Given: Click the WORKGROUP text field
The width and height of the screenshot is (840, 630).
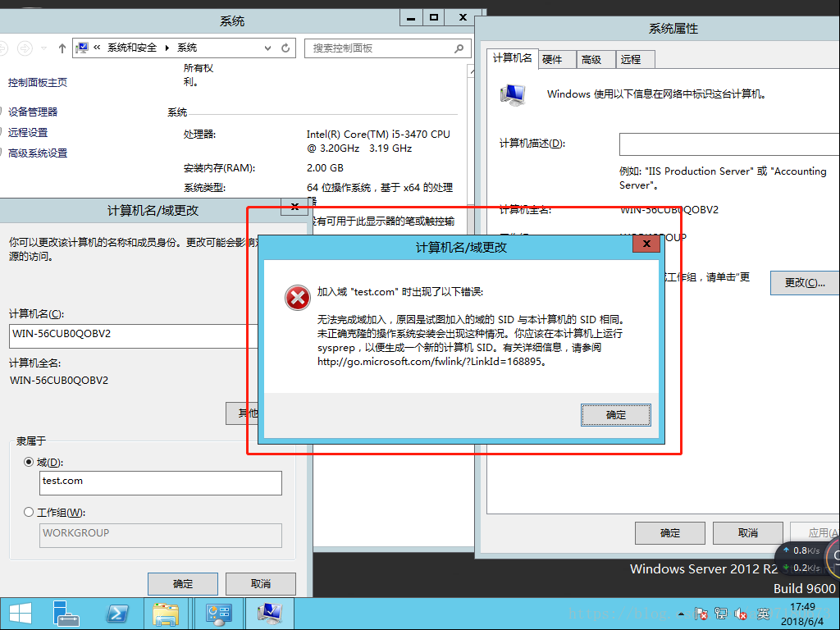Looking at the screenshot, I should [x=161, y=535].
